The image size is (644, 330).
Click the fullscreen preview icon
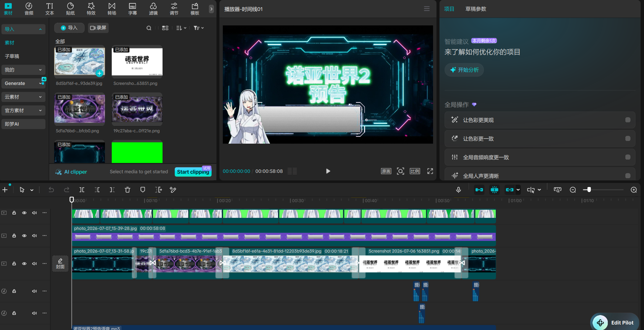(430, 171)
